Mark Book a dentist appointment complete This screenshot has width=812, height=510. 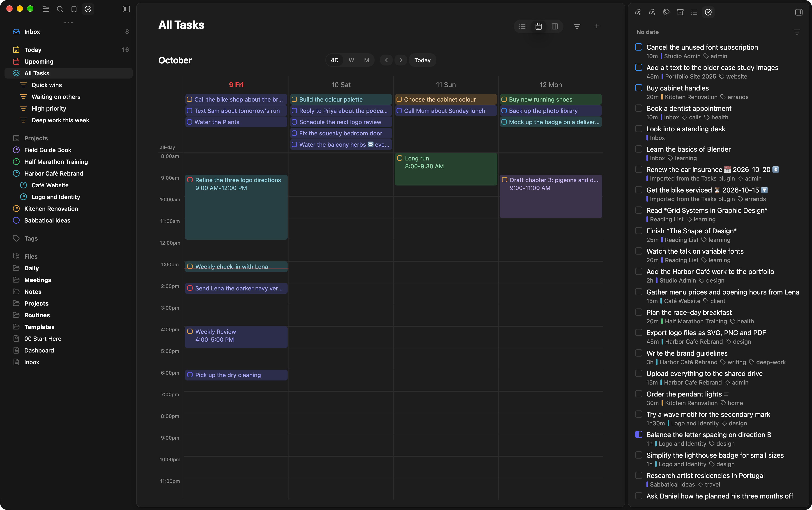point(639,108)
